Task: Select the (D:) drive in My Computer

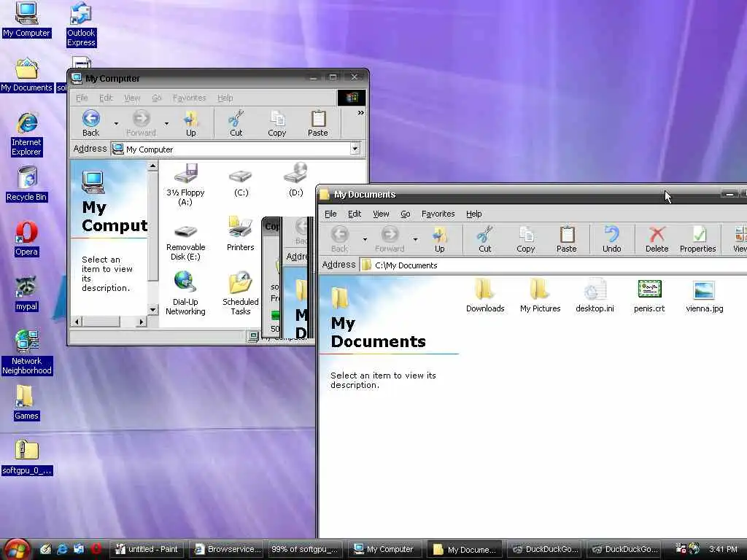Action: tap(296, 179)
